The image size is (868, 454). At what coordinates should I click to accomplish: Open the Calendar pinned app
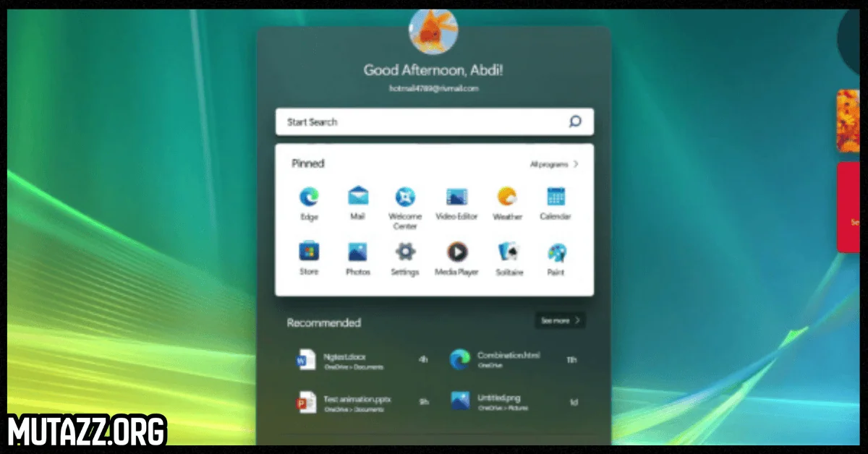click(x=556, y=197)
